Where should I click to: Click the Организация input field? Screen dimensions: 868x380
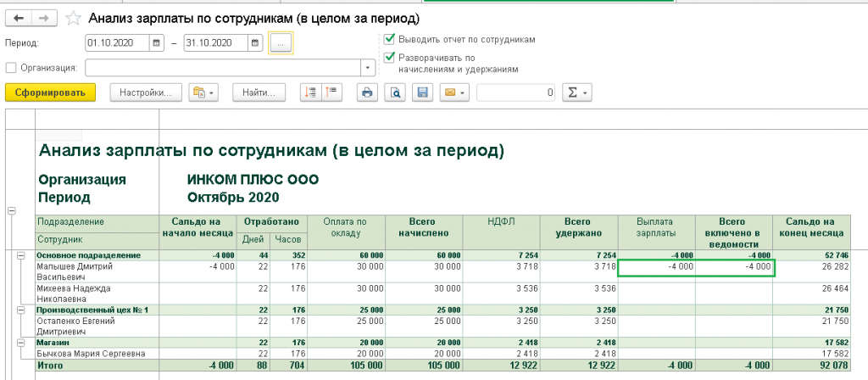[x=223, y=68]
